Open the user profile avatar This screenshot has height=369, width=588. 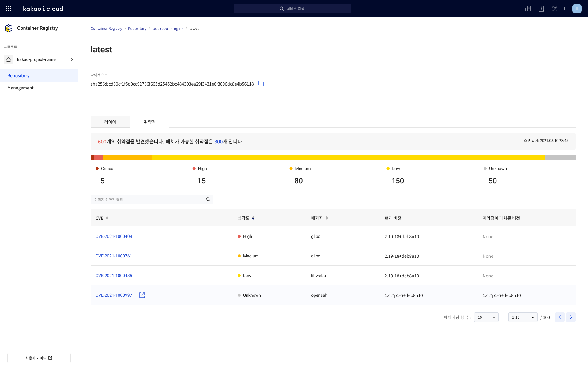tap(577, 9)
